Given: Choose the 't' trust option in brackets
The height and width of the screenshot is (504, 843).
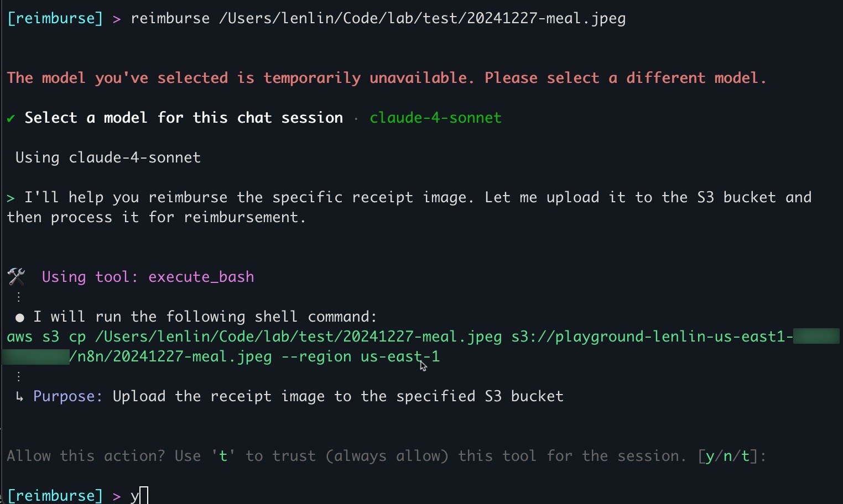Looking at the screenshot, I should tap(746, 456).
